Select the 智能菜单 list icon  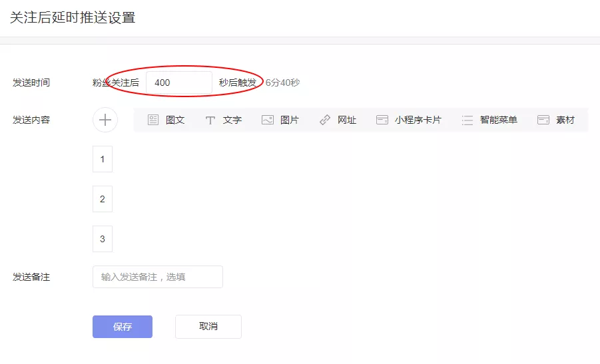[467, 120]
